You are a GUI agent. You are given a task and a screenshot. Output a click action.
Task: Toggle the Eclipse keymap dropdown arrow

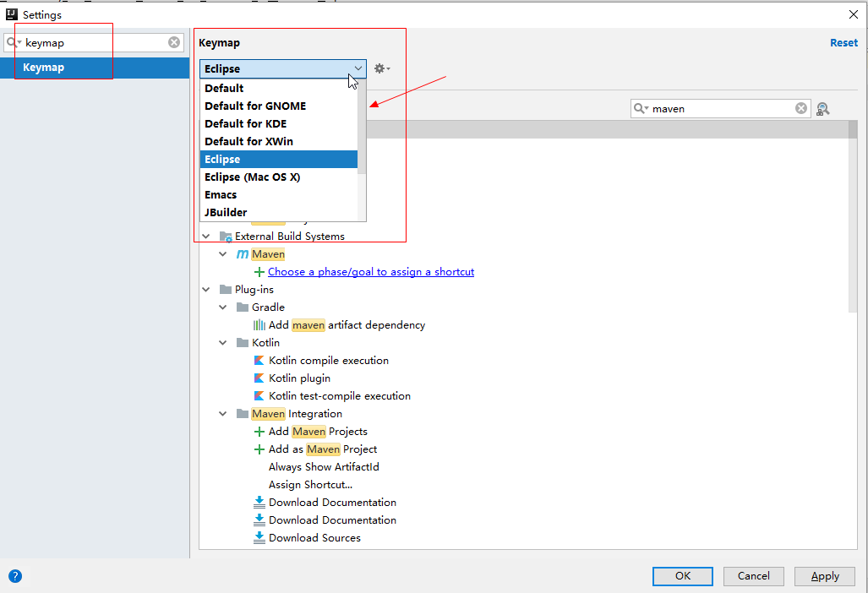click(x=358, y=68)
